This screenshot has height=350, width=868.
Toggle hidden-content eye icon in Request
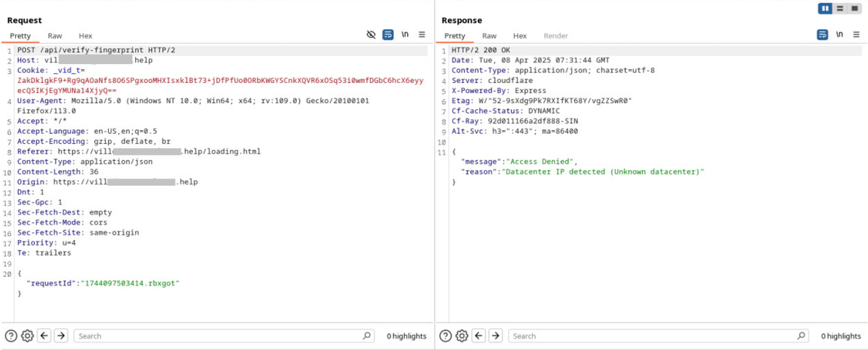coord(371,35)
